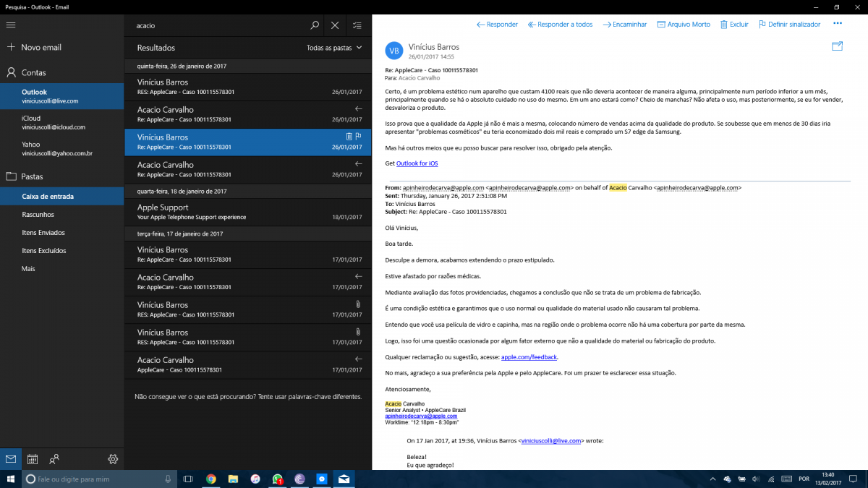868x488 pixels.
Task: Open the Calendar app icon
Action: pyautogui.click(x=32, y=458)
